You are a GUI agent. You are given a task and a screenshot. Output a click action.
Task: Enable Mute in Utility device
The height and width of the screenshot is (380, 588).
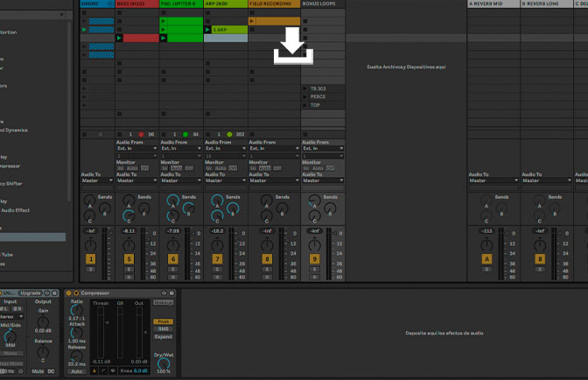[37, 371]
